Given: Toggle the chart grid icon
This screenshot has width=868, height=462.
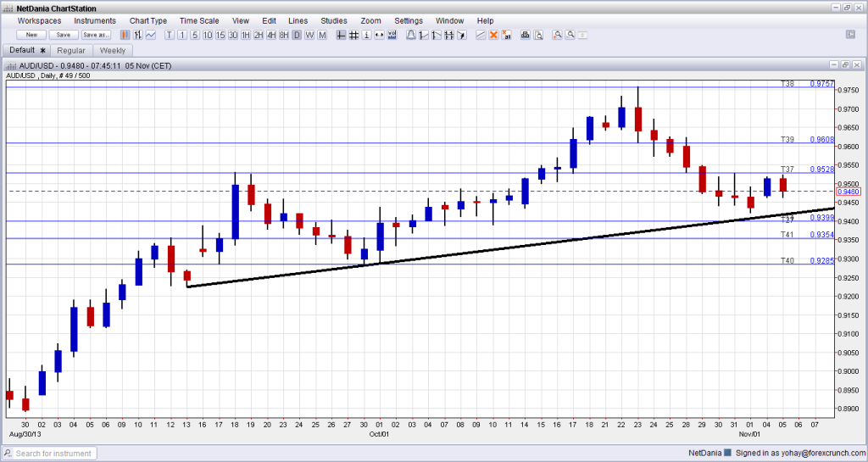Looking at the screenshot, I should (353, 35).
